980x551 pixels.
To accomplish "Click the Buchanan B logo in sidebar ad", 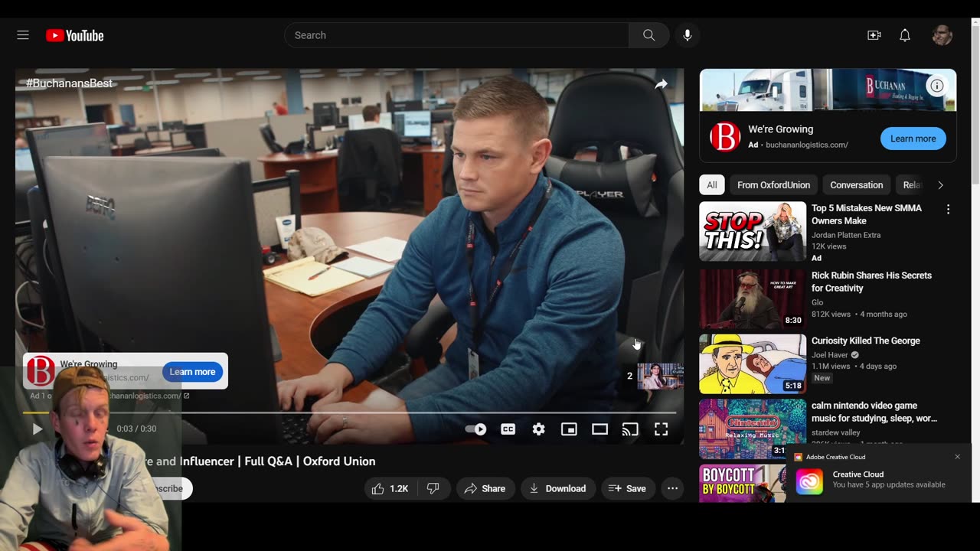I will click(x=725, y=137).
